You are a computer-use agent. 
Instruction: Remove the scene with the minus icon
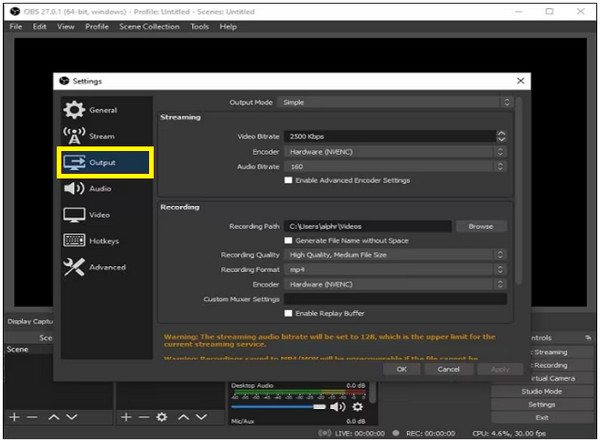click(x=32, y=417)
